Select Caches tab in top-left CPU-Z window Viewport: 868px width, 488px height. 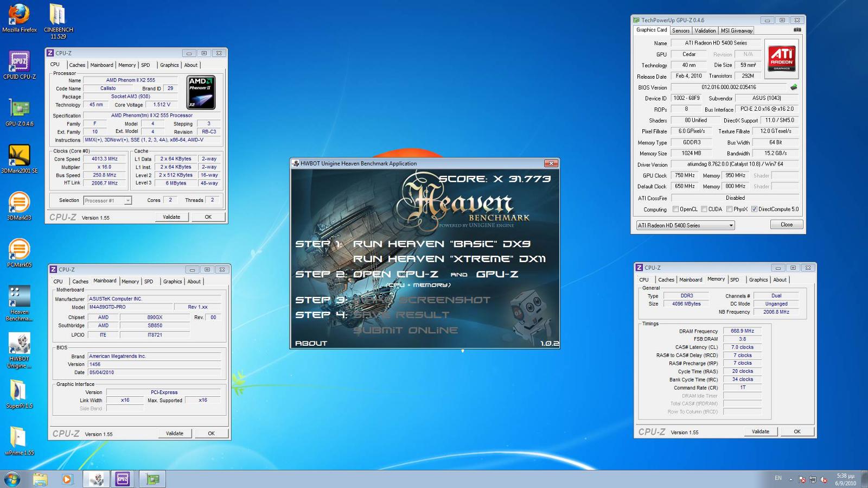click(x=77, y=65)
